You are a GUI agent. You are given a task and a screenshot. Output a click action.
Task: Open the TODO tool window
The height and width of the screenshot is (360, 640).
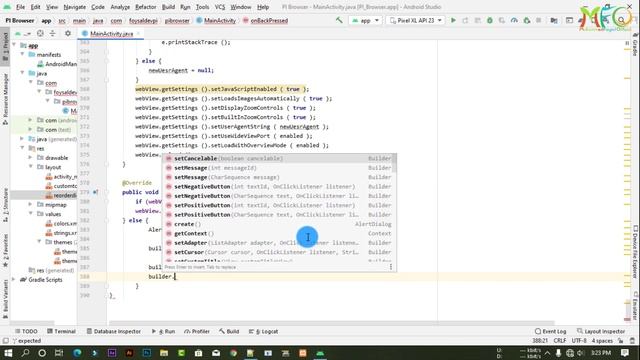[26, 331]
